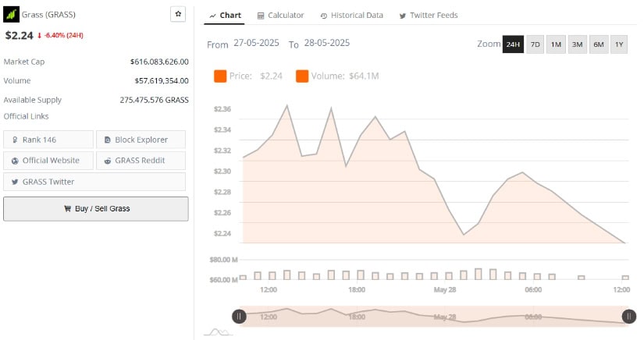Click the Historical Data clock icon
This screenshot has width=644, height=340.
coord(324,16)
